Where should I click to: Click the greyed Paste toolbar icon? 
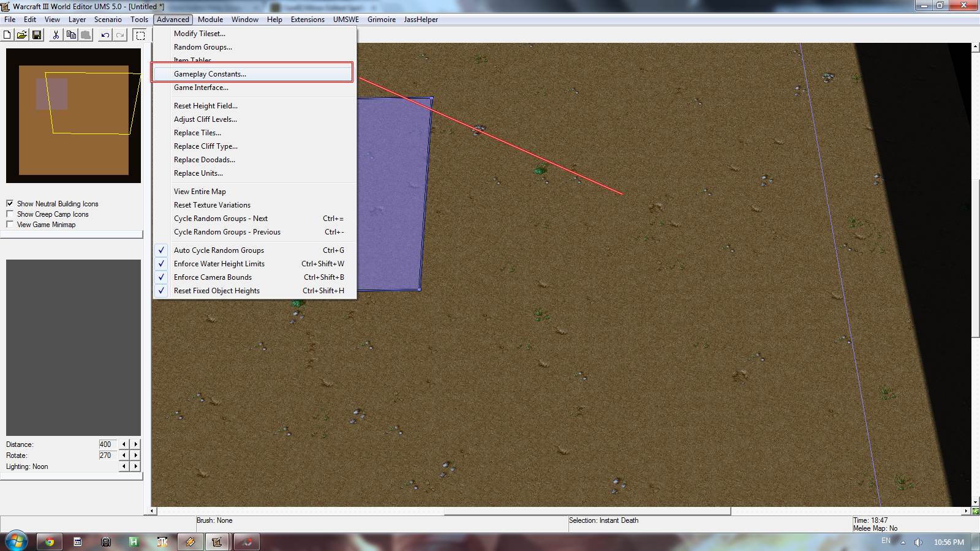coord(86,35)
